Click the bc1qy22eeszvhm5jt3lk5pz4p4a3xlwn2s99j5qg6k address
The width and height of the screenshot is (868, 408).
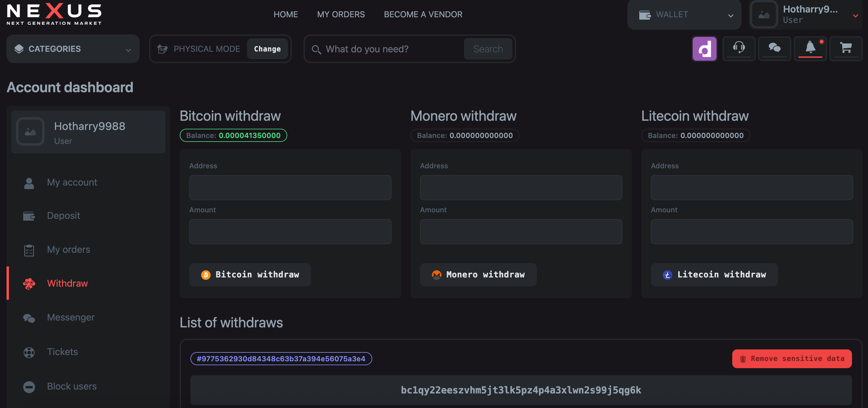click(521, 390)
